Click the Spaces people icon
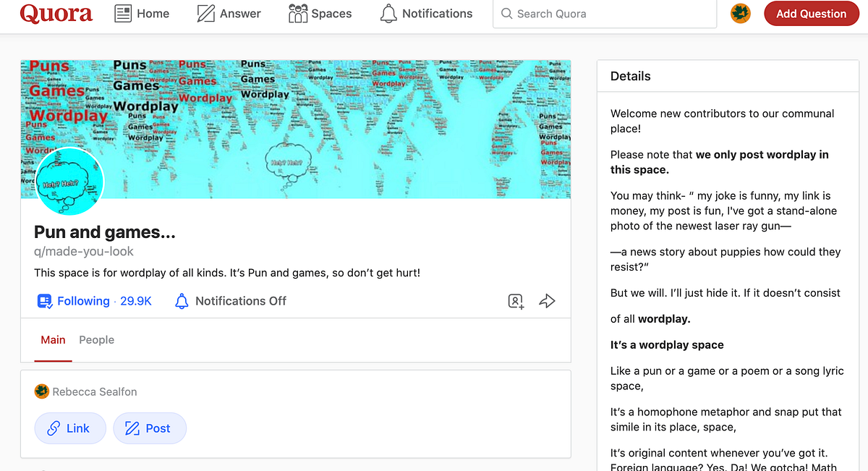This screenshot has width=868, height=471. [x=298, y=13]
